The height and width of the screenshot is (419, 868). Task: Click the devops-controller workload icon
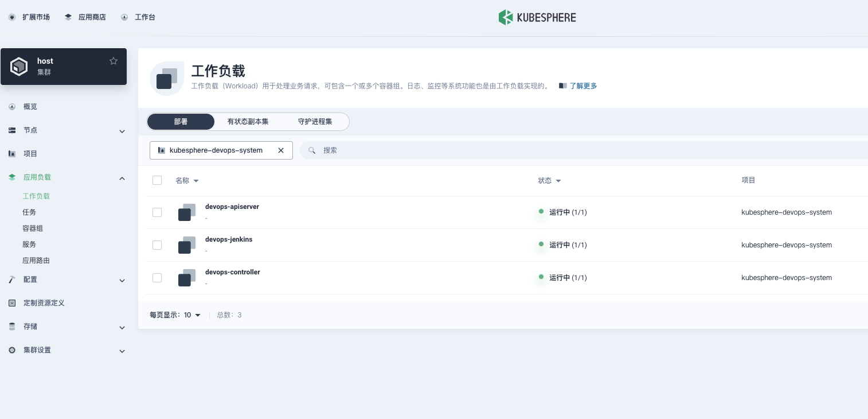coord(187,278)
